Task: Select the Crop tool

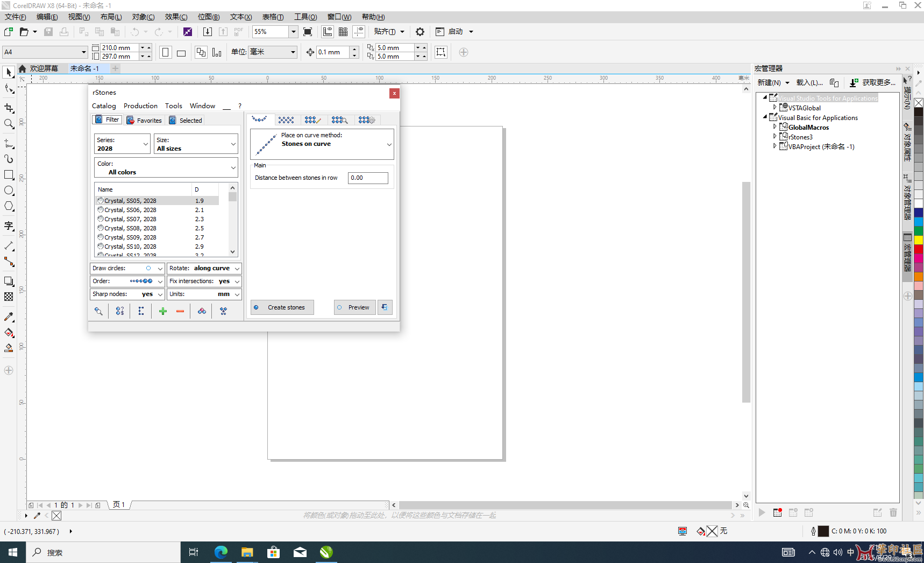Action: (9, 108)
